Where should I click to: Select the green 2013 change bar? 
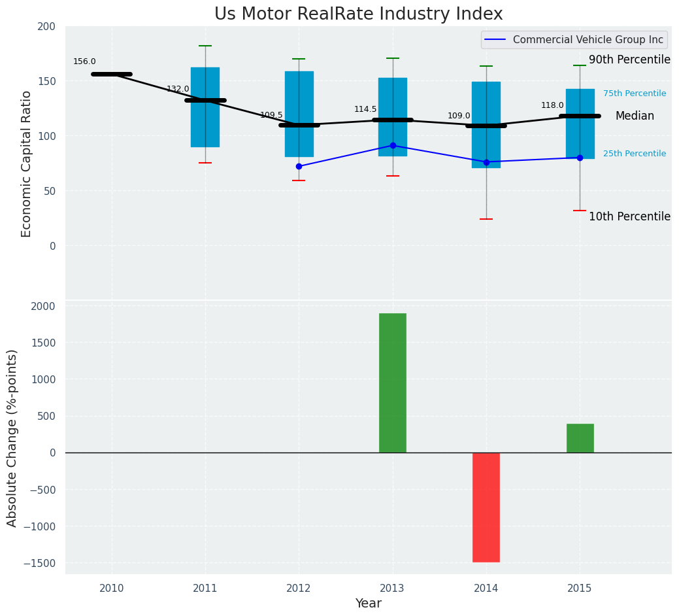coord(393,383)
